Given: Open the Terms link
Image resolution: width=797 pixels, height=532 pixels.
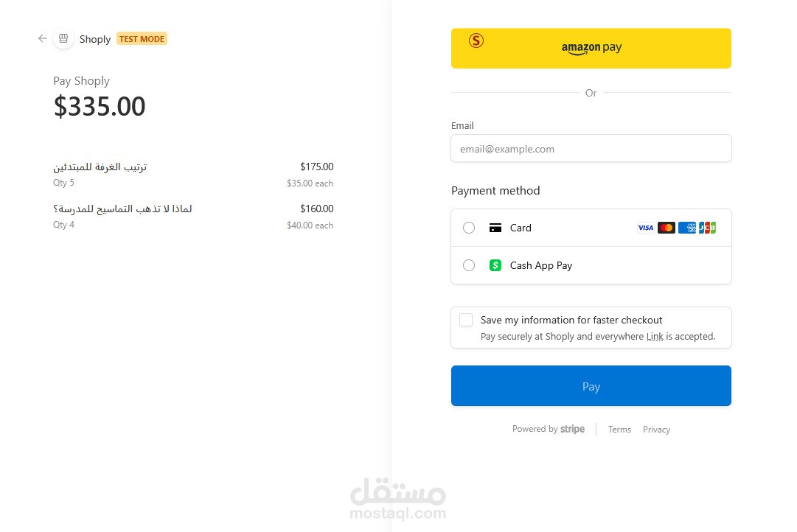Looking at the screenshot, I should (619, 430).
